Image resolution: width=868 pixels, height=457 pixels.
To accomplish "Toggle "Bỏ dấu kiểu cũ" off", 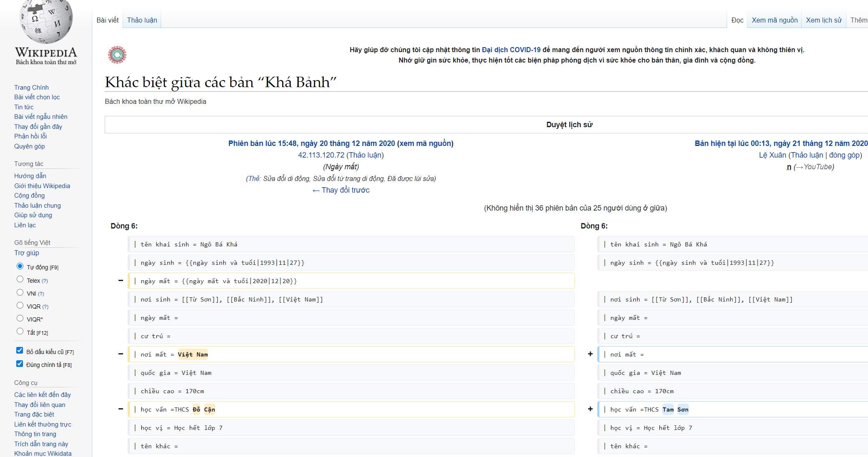I will click(x=19, y=350).
